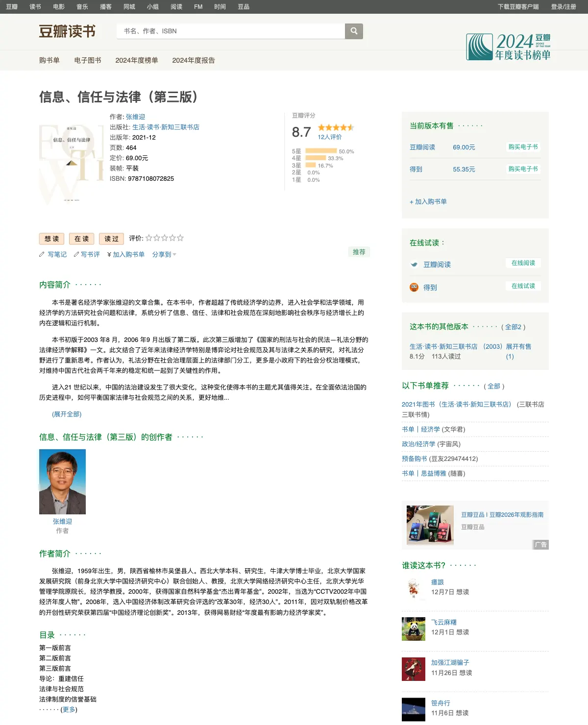This screenshot has height=725, width=588.
Task: Open the 2024 年度读书榜单 banner
Action: tap(508, 47)
